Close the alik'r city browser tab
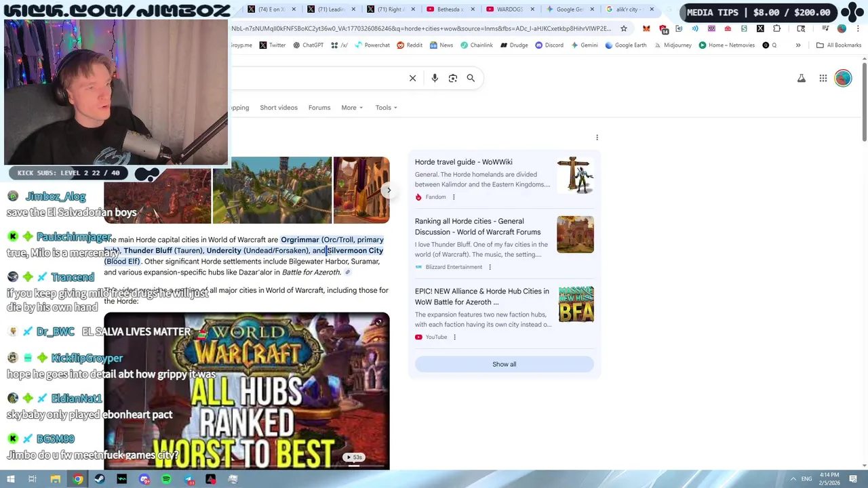This screenshot has width=868, height=488. (652, 9)
